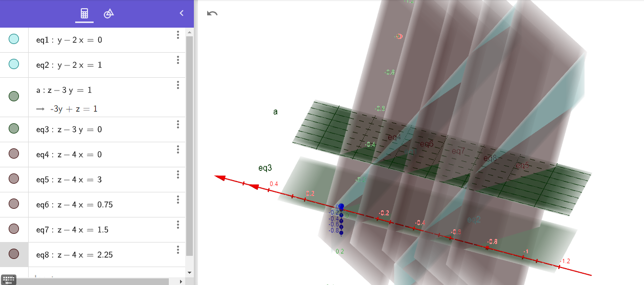Open more options for eq2
Viewport: 644px width, 285px height.
pyautogui.click(x=177, y=60)
